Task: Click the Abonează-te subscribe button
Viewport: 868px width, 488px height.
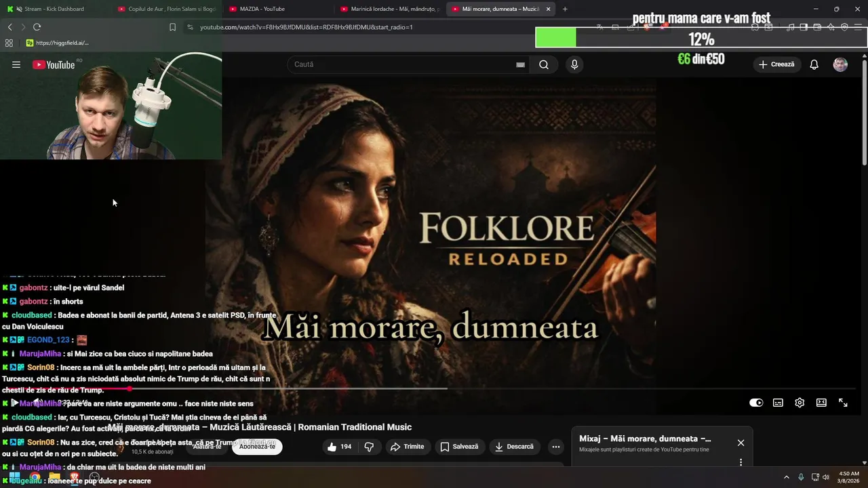Action: click(257, 447)
